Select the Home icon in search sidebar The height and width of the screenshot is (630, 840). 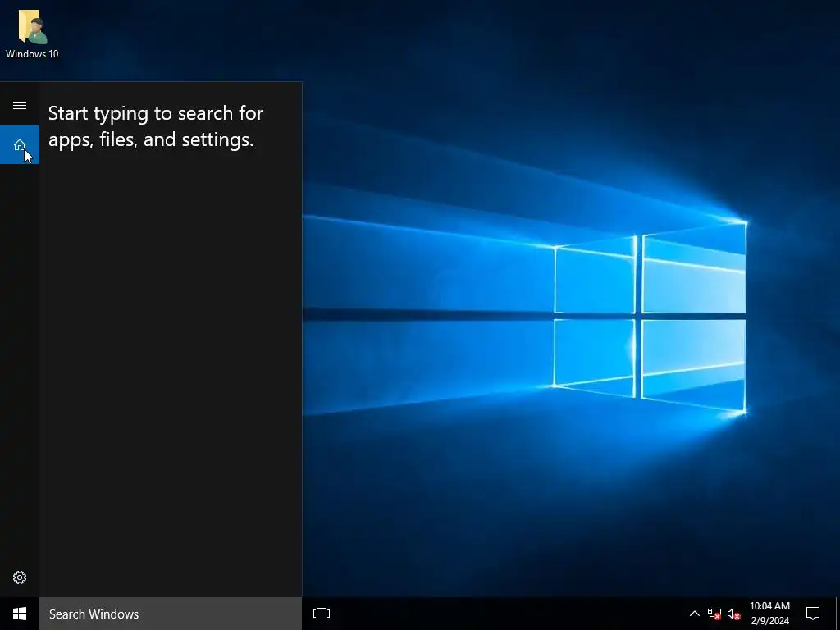click(x=20, y=144)
